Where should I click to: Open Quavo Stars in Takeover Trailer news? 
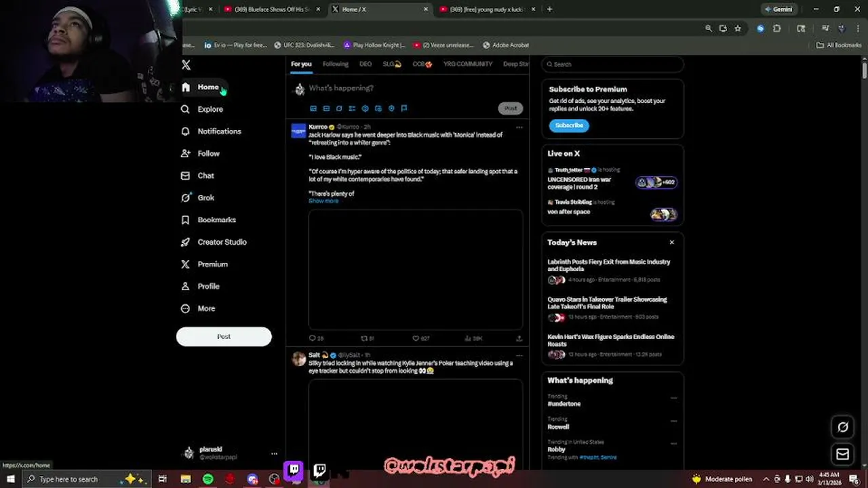click(x=612, y=308)
